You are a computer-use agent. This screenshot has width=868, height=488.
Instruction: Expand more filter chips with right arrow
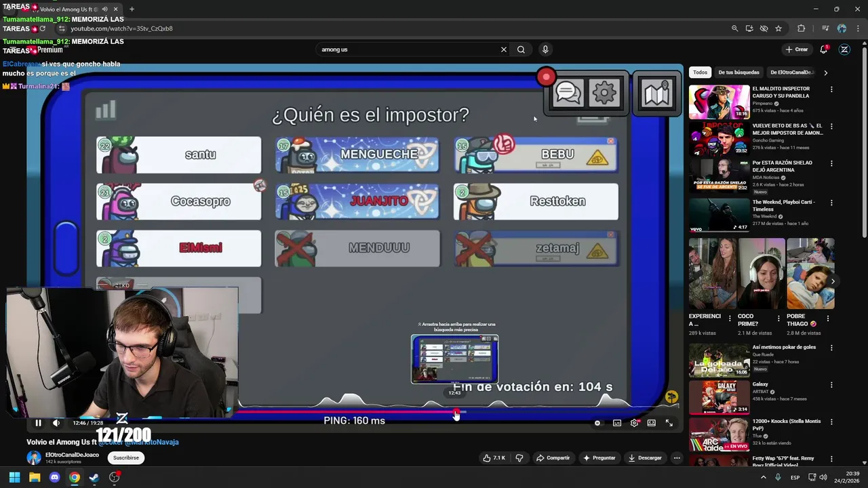[x=825, y=73]
